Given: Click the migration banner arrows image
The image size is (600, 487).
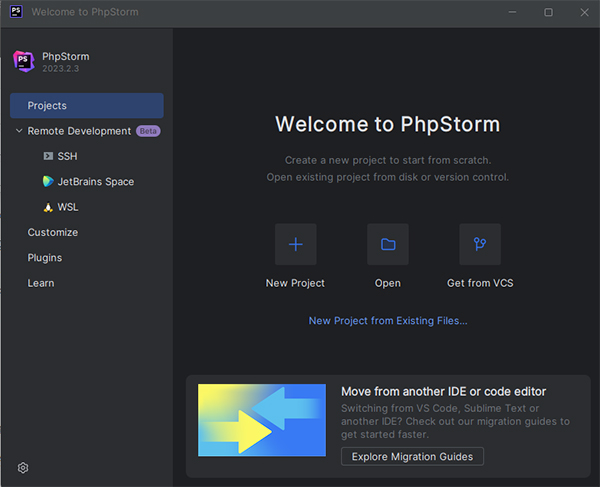Looking at the screenshot, I should click(x=261, y=420).
